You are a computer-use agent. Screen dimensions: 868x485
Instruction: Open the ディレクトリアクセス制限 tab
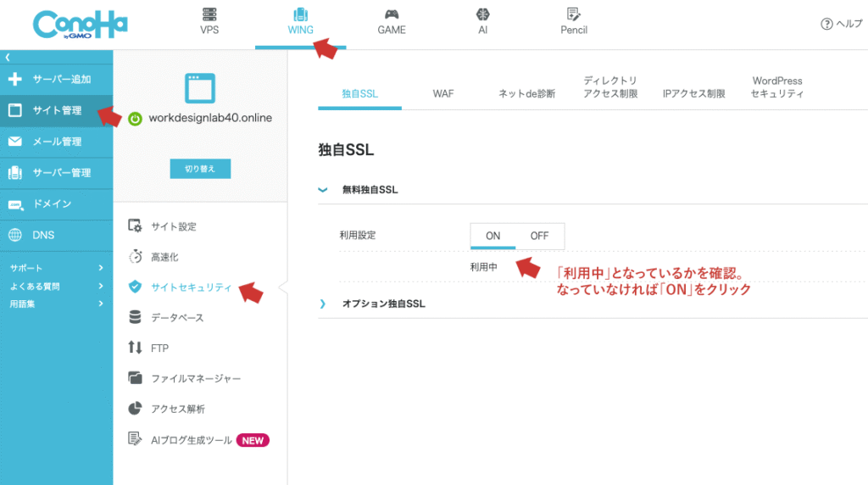pos(610,87)
